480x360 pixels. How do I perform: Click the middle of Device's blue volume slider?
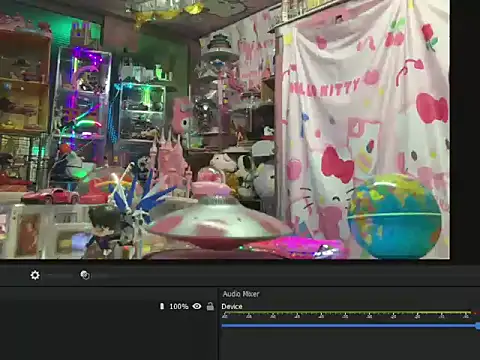(x=349, y=325)
